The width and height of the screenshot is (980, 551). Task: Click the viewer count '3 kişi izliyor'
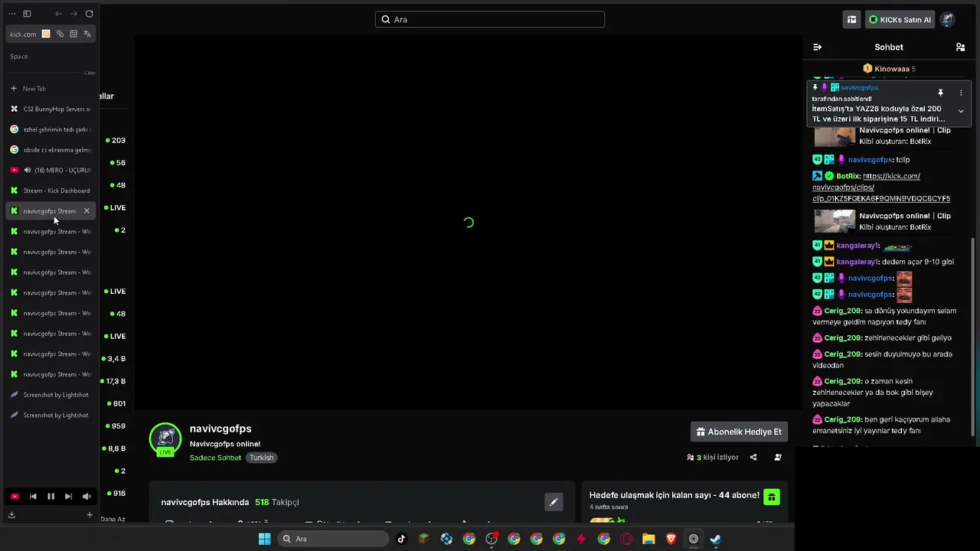713,458
